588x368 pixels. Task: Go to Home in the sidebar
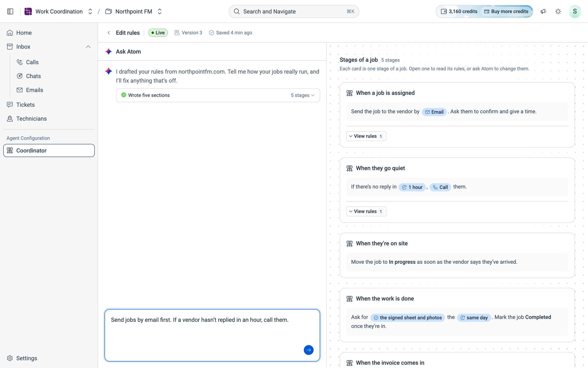(49, 33)
